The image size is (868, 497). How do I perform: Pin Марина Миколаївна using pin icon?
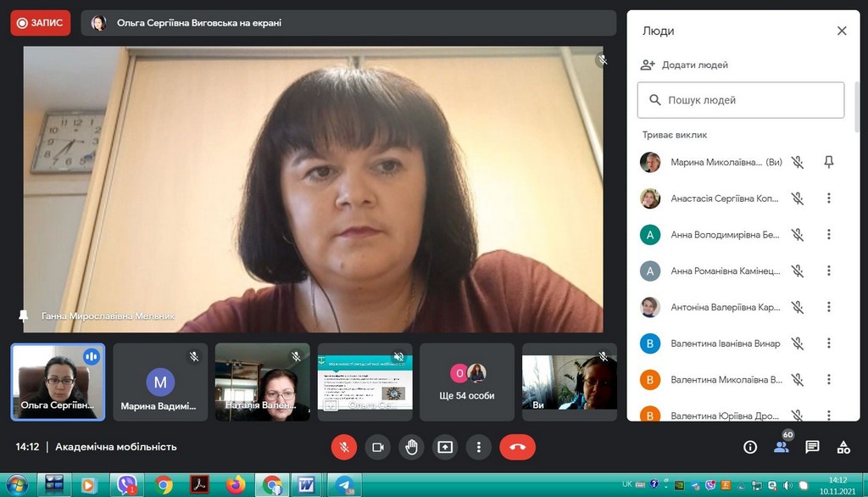coord(829,162)
